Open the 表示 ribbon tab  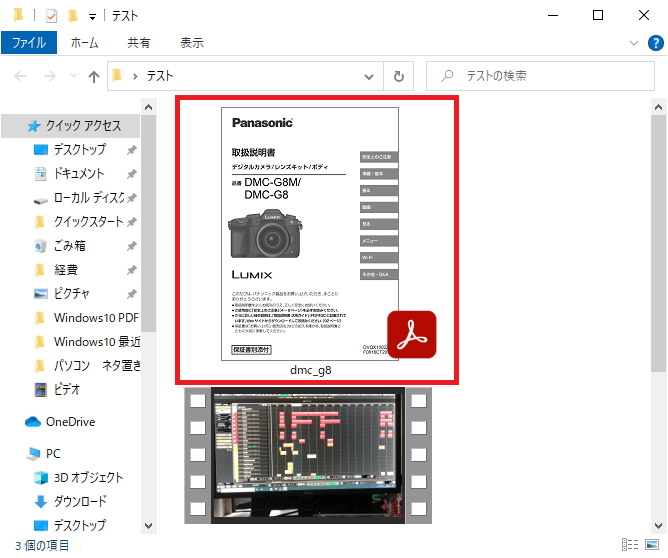(x=192, y=43)
